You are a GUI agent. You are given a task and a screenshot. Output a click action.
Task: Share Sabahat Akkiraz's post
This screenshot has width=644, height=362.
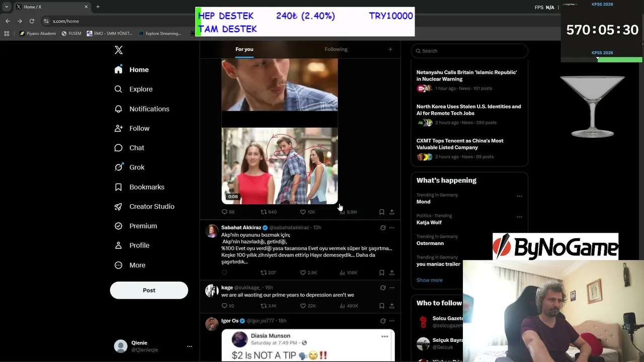[392, 273]
